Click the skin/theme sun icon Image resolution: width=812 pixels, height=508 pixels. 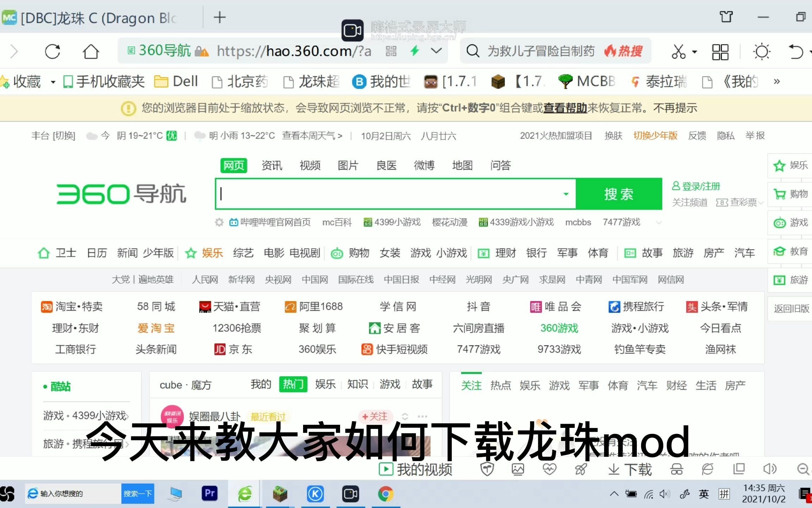[x=761, y=52]
